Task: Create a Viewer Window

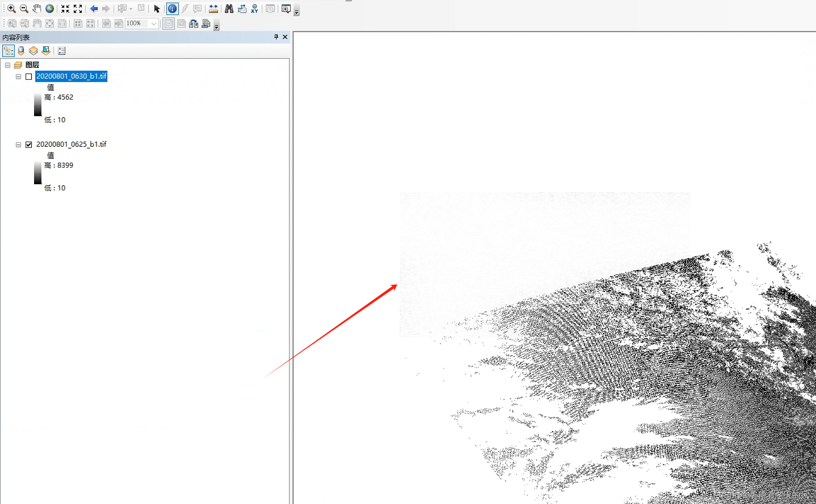Action: pos(286,9)
